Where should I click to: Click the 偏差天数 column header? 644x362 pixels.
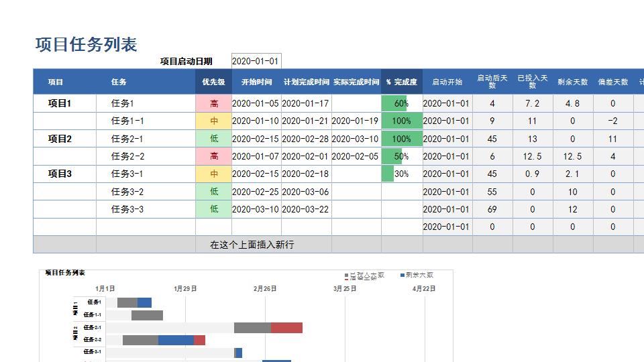click(x=612, y=82)
